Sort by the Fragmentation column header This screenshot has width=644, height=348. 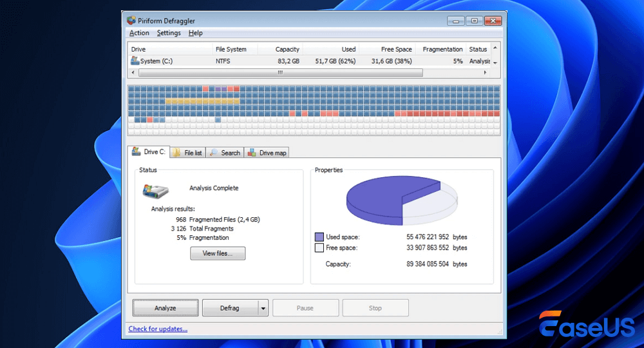click(x=441, y=50)
